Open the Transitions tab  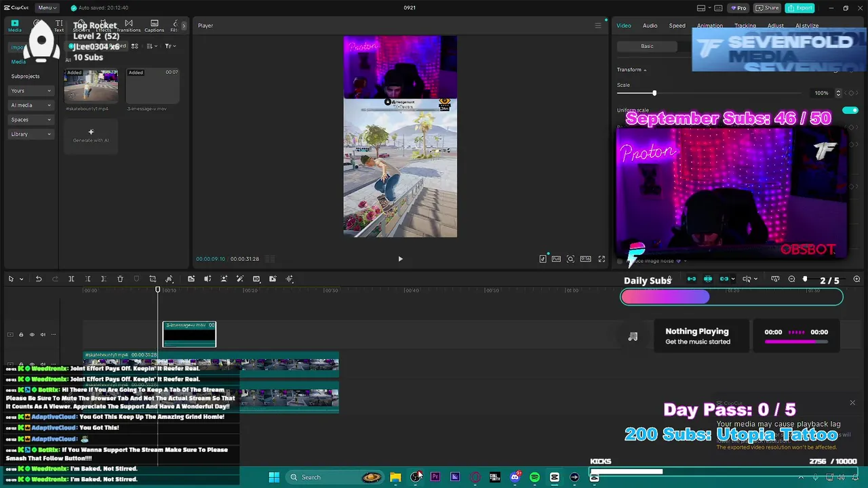click(128, 26)
